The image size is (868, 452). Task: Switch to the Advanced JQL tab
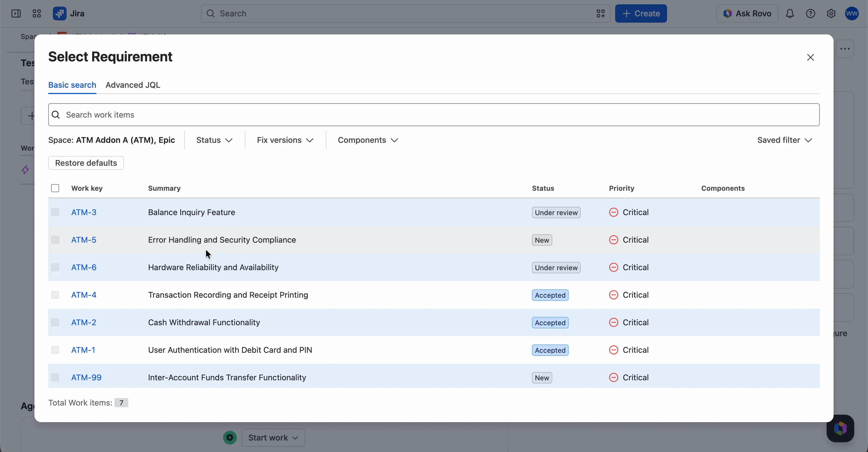[x=133, y=85]
